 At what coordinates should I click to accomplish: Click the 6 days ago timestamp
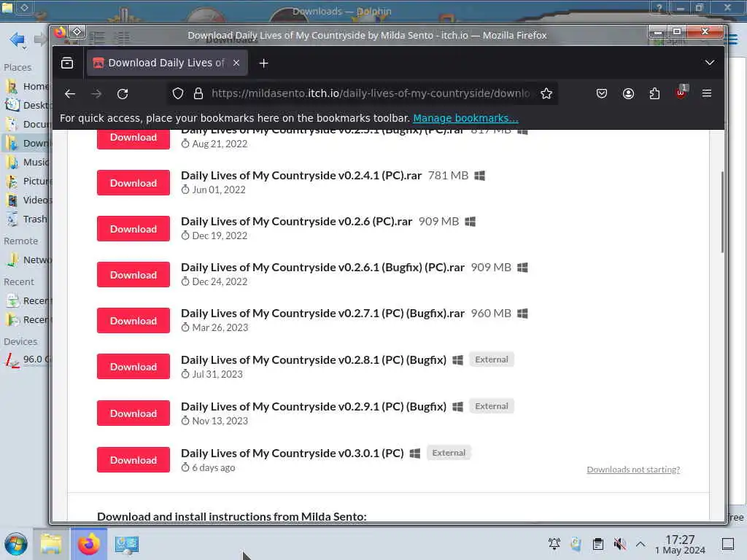(x=214, y=467)
